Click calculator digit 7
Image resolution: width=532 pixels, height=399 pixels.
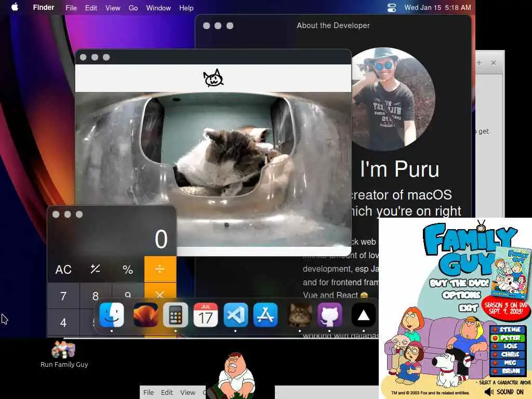(63, 296)
